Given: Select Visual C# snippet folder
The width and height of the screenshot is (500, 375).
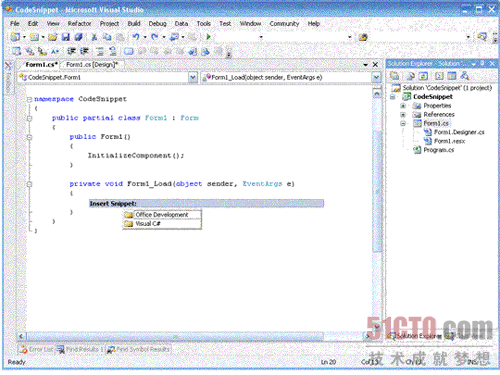Looking at the screenshot, I should (x=162, y=224).
